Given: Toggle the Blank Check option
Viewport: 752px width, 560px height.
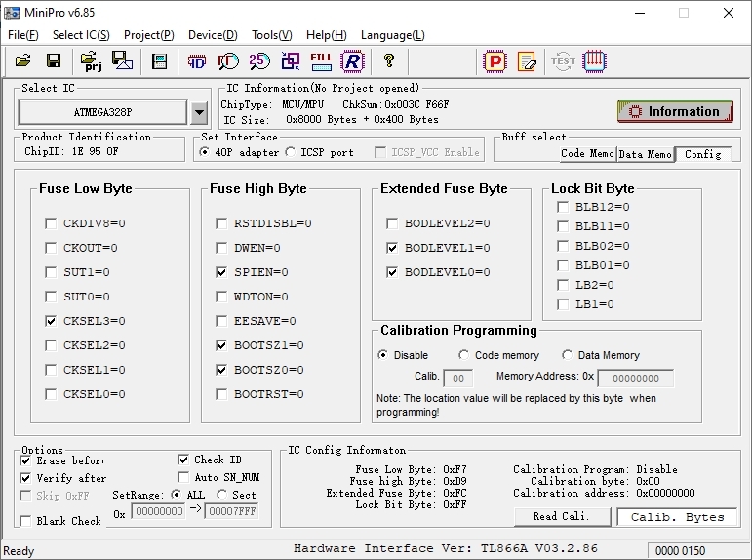Looking at the screenshot, I should click(x=26, y=521).
